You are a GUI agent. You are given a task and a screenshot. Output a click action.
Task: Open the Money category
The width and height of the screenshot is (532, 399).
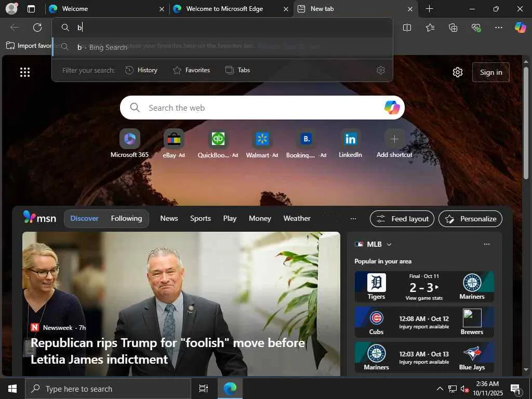(260, 219)
